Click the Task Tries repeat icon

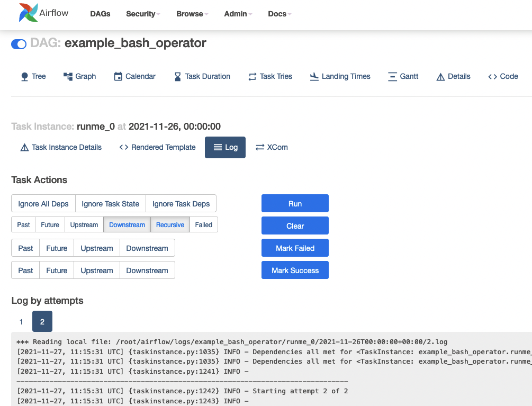click(252, 77)
